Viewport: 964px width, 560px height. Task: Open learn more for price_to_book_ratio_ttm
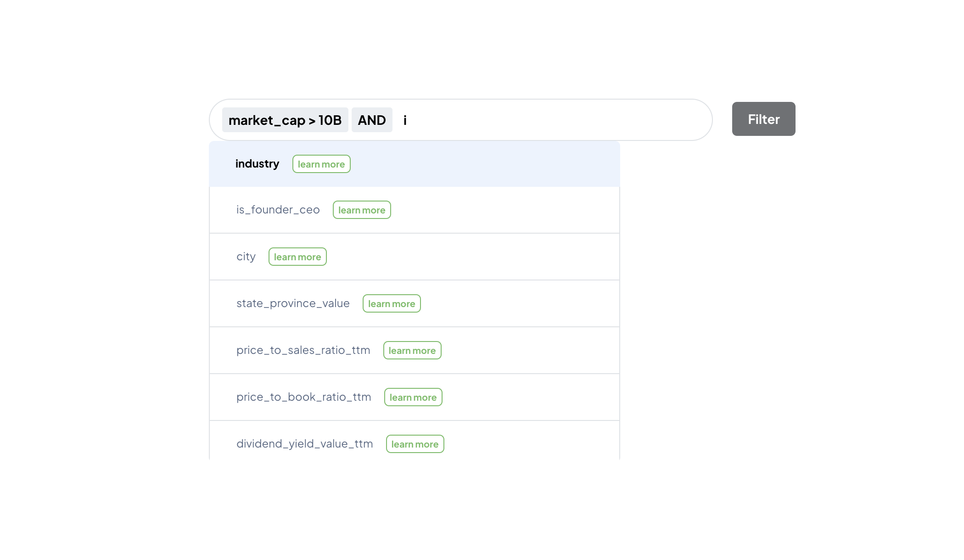413,397
